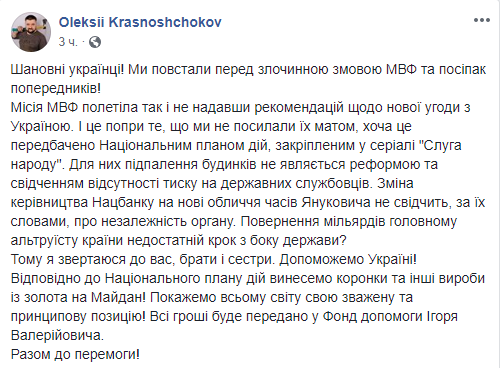The image size is (500, 368).
Task: Click the word 'попередників!' on the second line
Action: click(x=56, y=89)
